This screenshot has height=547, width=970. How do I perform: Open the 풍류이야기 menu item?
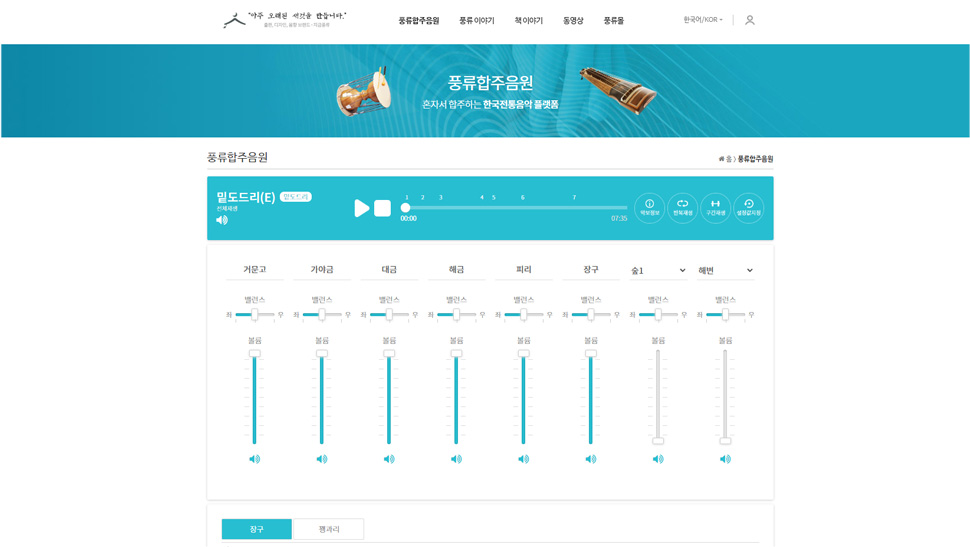pos(476,20)
